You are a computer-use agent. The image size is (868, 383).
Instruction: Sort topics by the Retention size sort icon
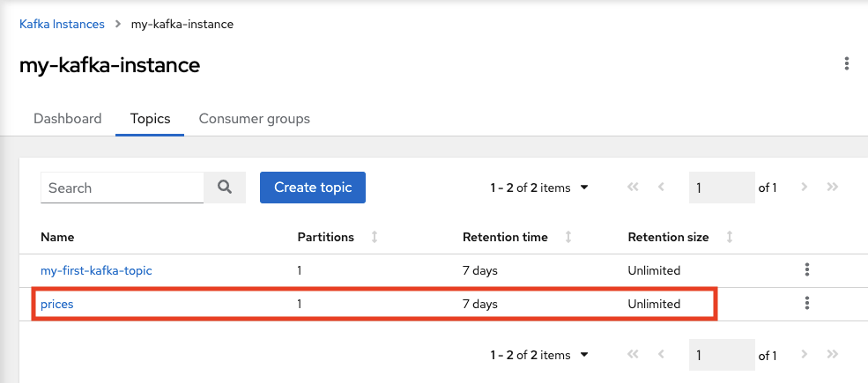click(x=730, y=238)
